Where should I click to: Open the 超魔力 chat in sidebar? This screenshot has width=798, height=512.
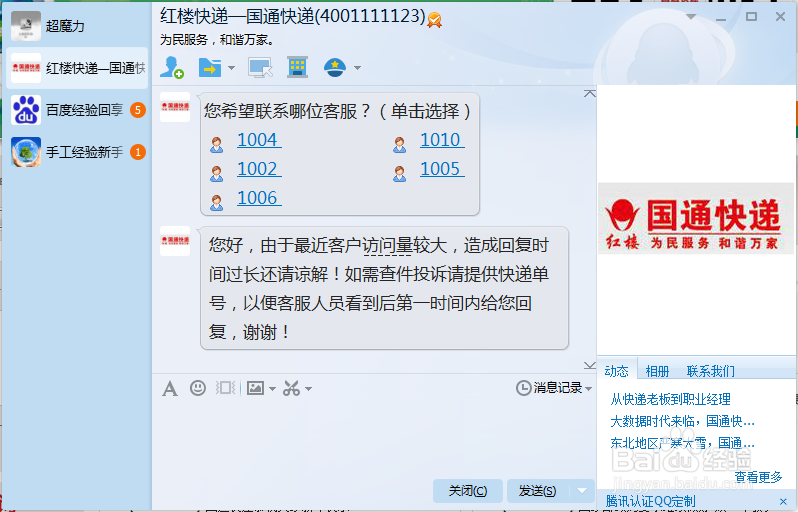[77, 26]
